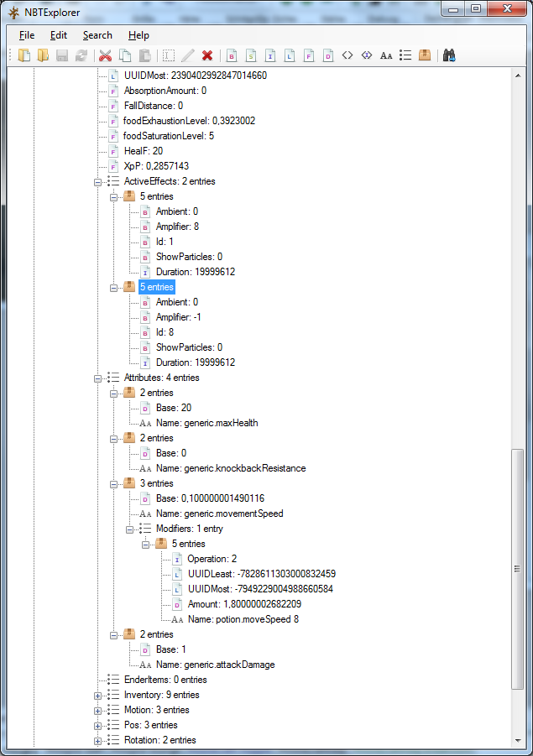Select the Id: 8 entry
The height and width of the screenshot is (756, 533).
pos(165,332)
